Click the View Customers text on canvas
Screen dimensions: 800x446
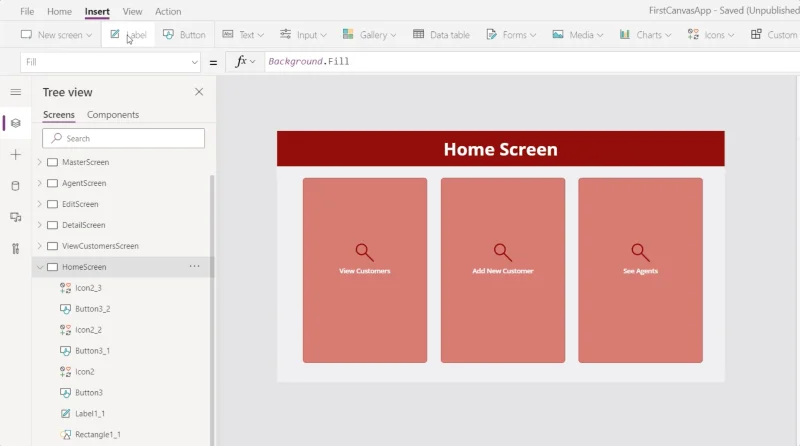[365, 271]
